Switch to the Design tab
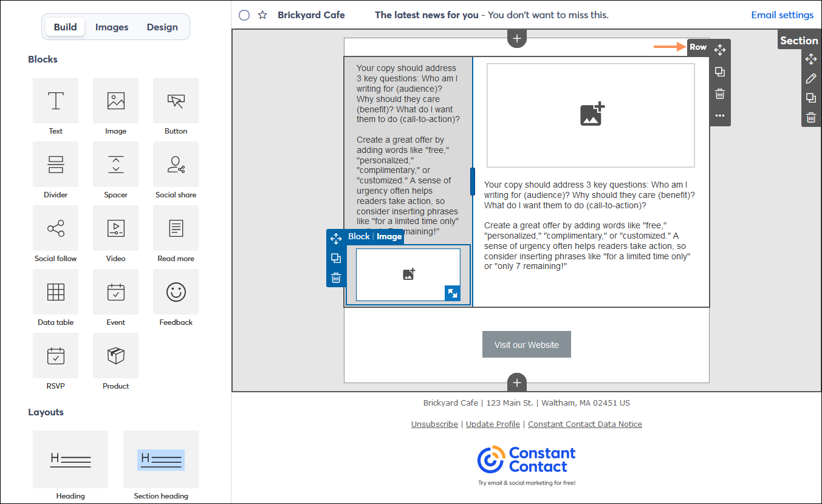 (x=162, y=27)
